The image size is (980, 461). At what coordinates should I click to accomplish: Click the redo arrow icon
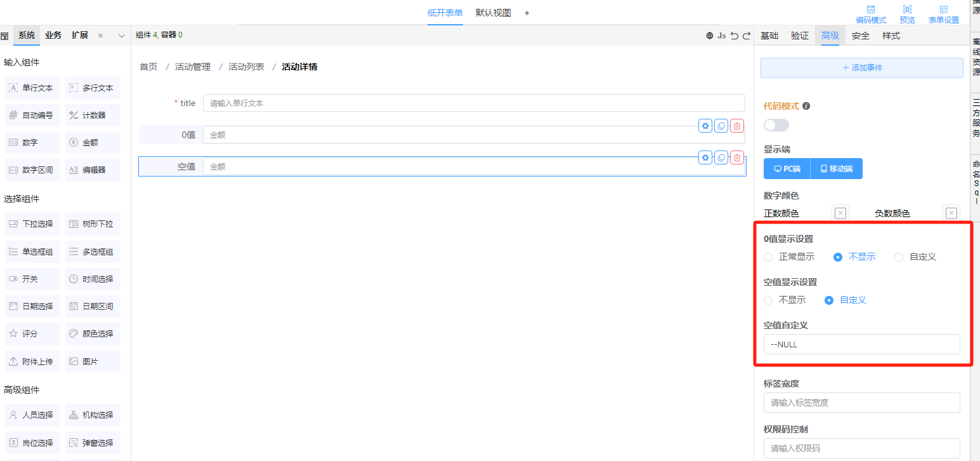click(747, 36)
